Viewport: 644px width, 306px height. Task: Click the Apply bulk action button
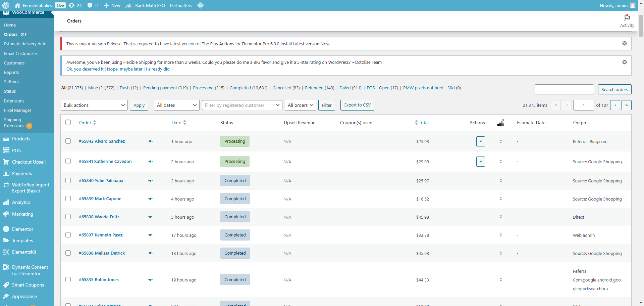(139, 105)
